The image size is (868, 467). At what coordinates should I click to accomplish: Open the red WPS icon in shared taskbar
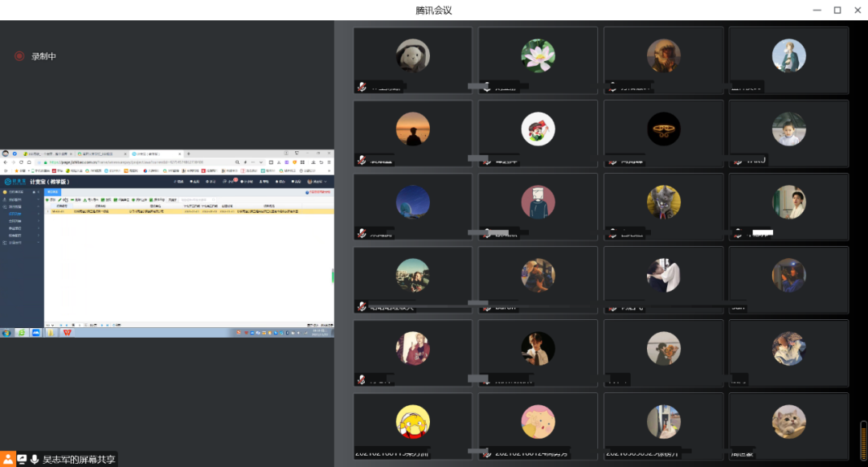click(67, 333)
